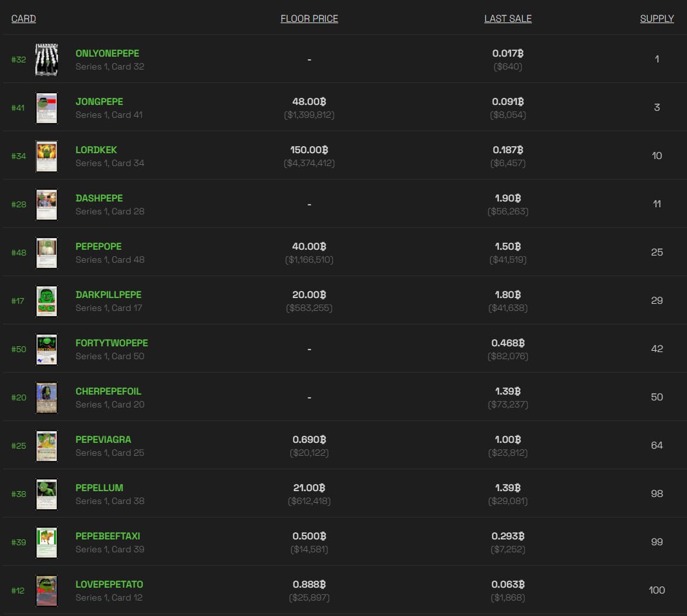Click the LOVEPEPETATO card name
This screenshot has height=616, width=687.
click(109, 584)
